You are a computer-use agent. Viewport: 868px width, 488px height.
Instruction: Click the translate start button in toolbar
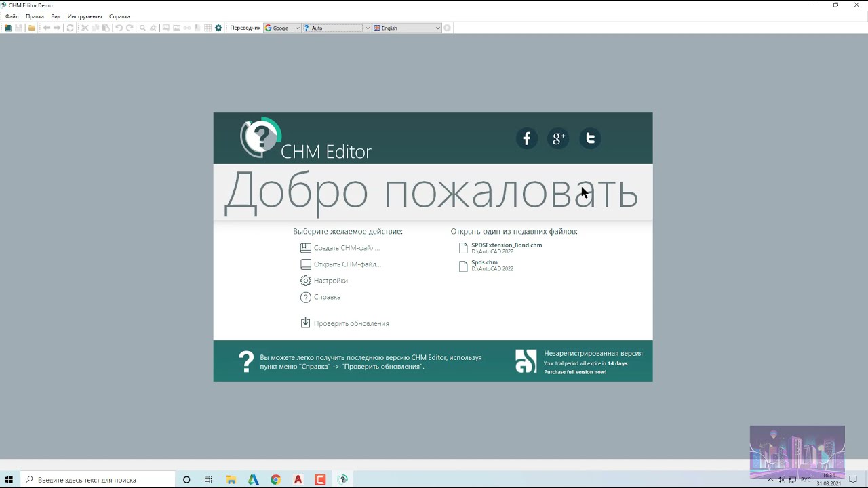tap(447, 28)
